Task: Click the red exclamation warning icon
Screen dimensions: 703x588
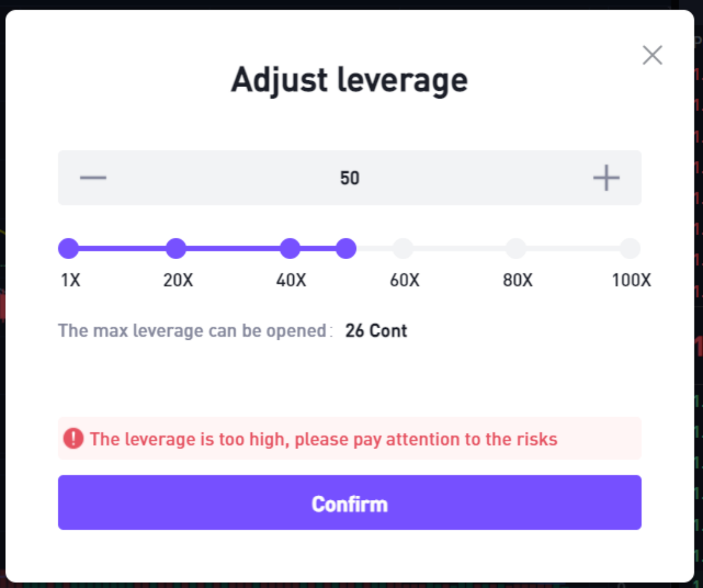Action: [x=73, y=439]
